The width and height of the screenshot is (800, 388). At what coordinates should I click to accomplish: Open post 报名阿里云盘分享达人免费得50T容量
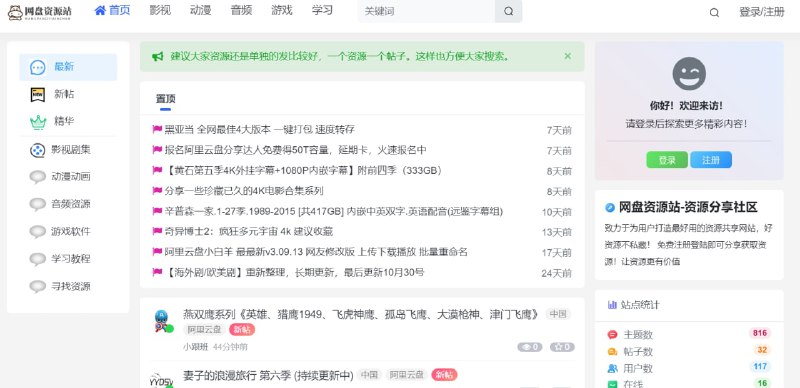pyautogui.click(x=295, y=150)
